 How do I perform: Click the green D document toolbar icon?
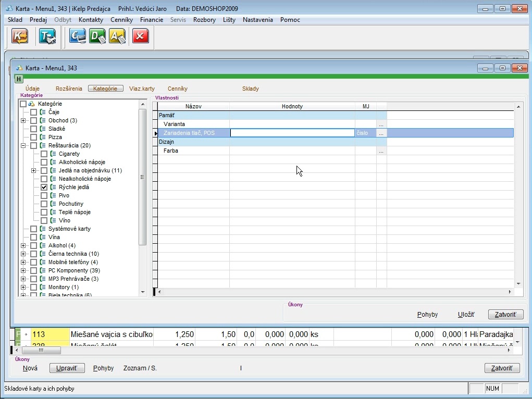click(x=97, y=36)
